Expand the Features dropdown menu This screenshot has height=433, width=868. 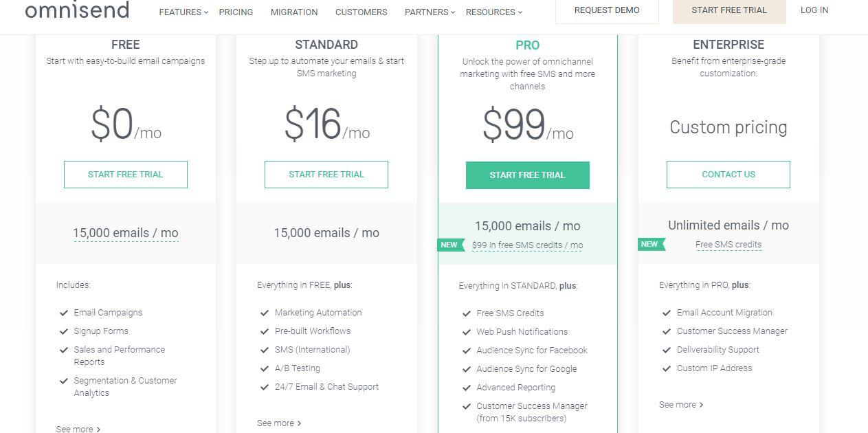coord(183,12)
